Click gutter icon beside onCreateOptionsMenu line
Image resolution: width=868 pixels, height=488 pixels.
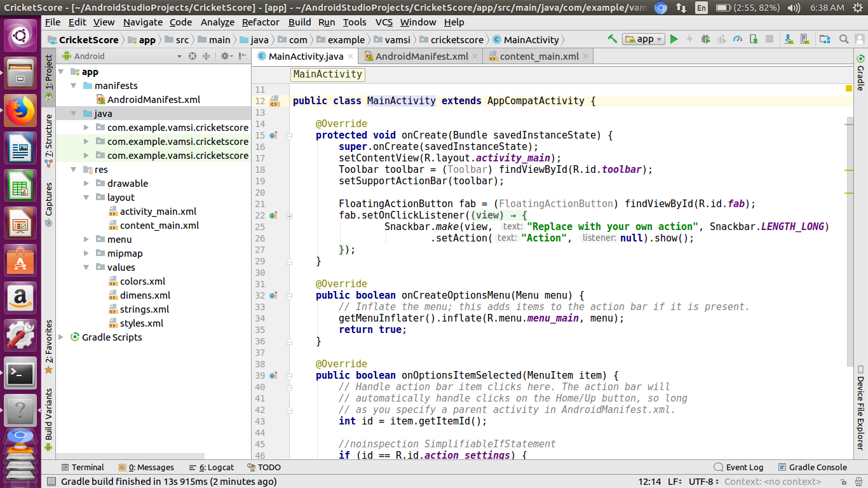273,295
